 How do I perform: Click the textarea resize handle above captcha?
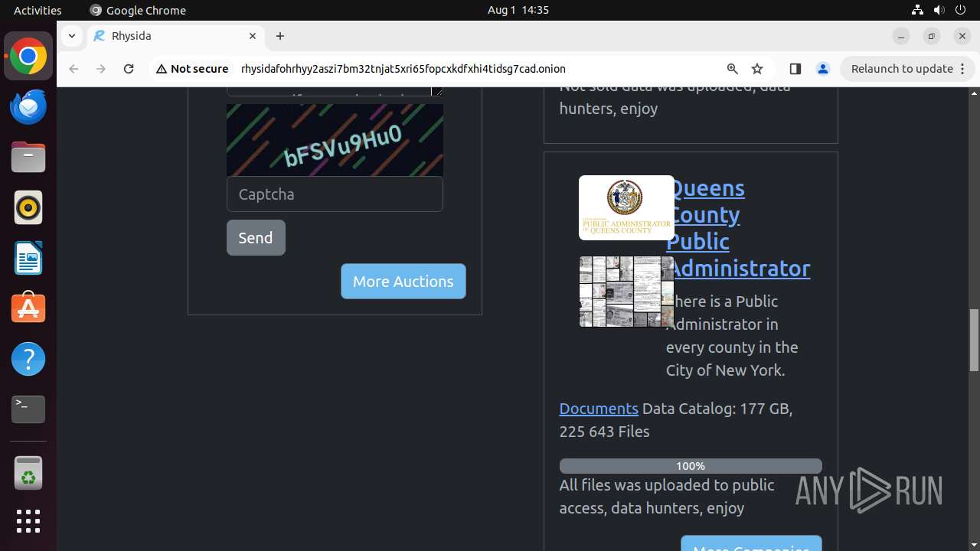[437, 90]
